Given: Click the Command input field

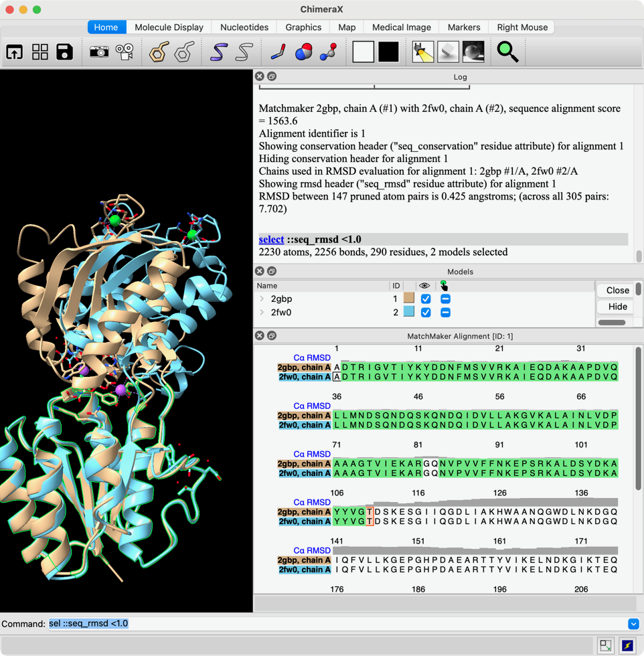Looking at the screenshot, I should pyautogui.click(x=337, y=624).
